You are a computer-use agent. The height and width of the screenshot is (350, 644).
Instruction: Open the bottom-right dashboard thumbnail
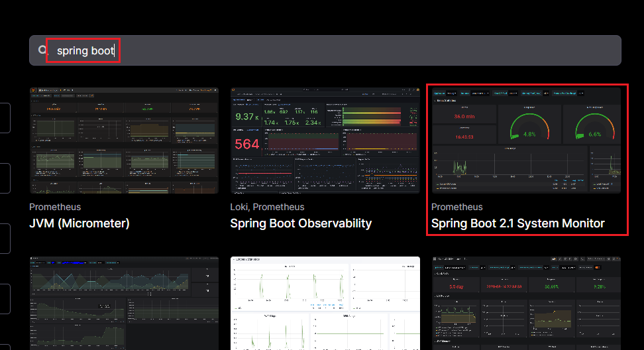point(526,304)
